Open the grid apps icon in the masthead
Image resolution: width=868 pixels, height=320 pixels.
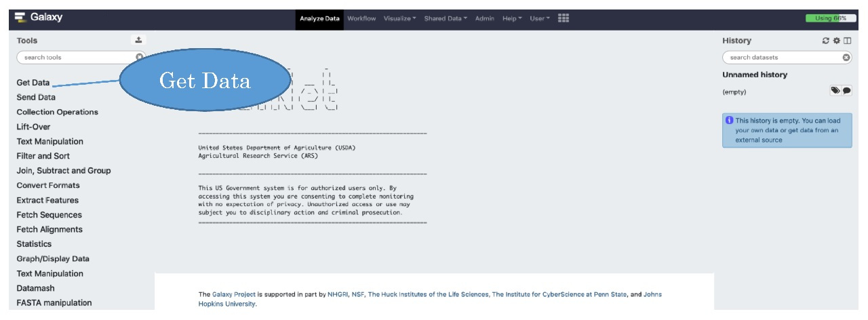point(564,18)
